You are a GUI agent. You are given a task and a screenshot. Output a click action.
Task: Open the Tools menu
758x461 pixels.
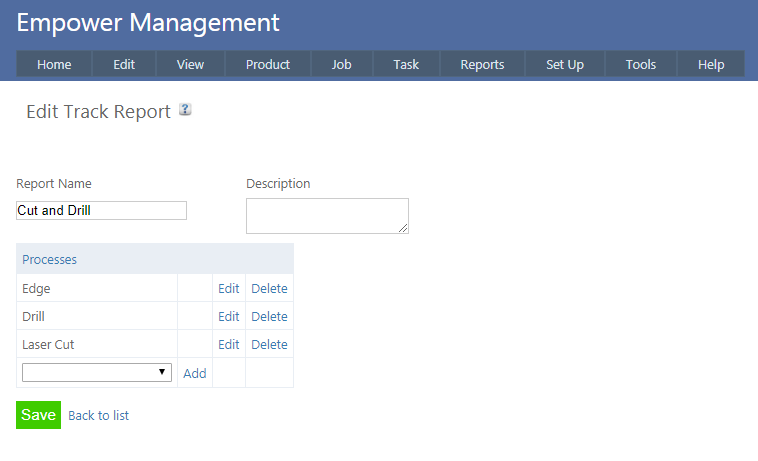click(x=641, y=65)
